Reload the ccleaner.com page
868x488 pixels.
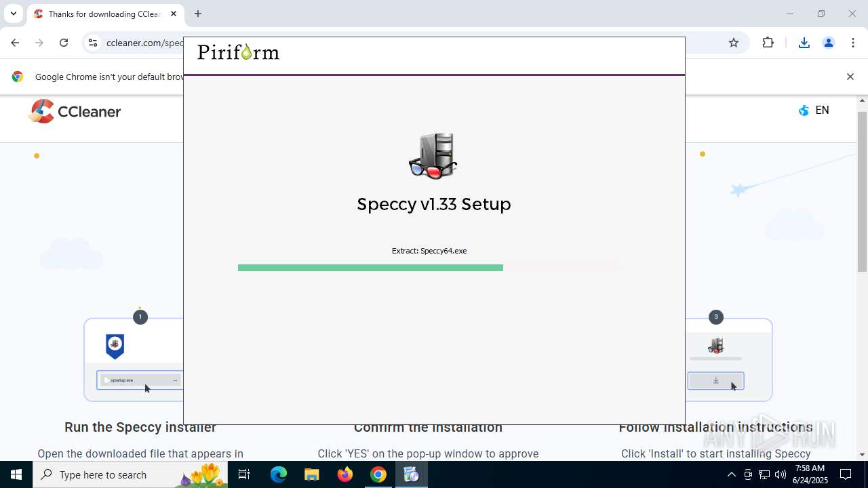(64, 43)
